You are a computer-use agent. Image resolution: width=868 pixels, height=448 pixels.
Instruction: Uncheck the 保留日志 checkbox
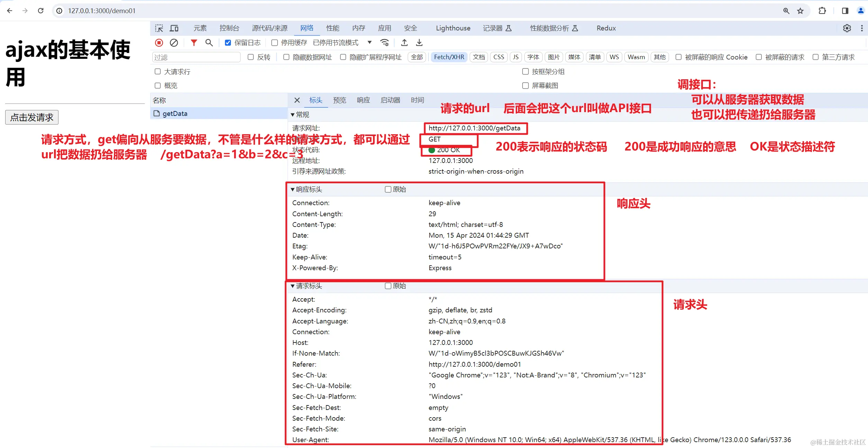[228, 43]
